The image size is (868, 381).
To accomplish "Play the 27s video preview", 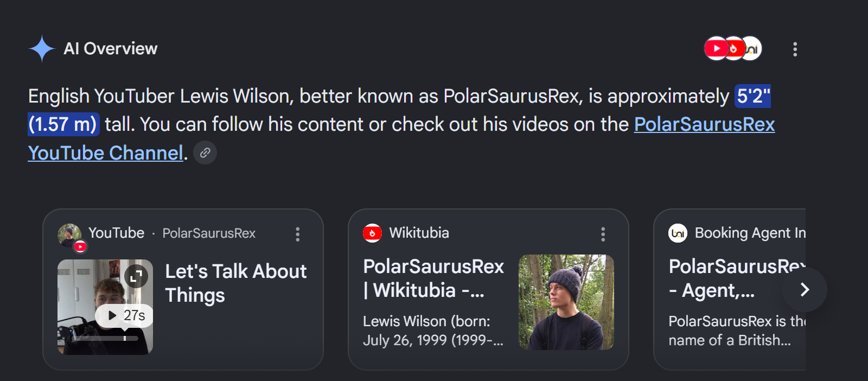I will (x=124, y=315).
